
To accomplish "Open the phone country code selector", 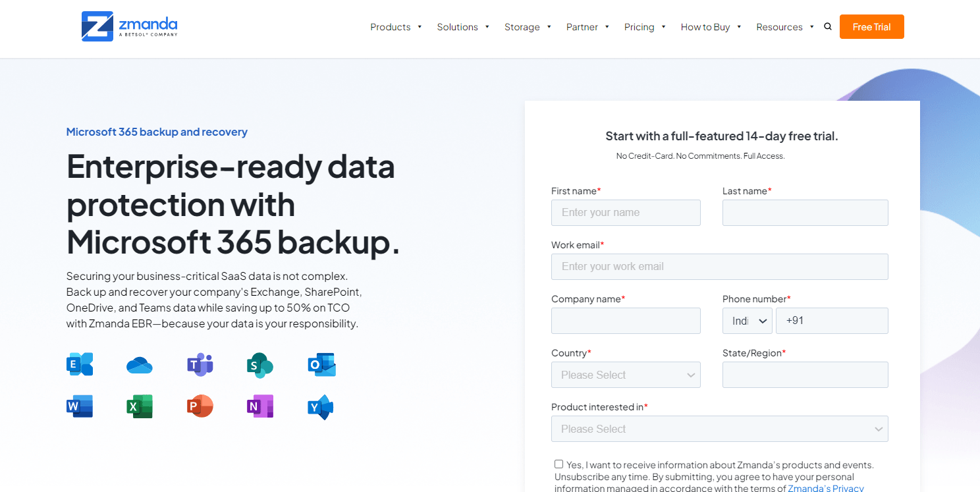I will click(x=747, y=321).
